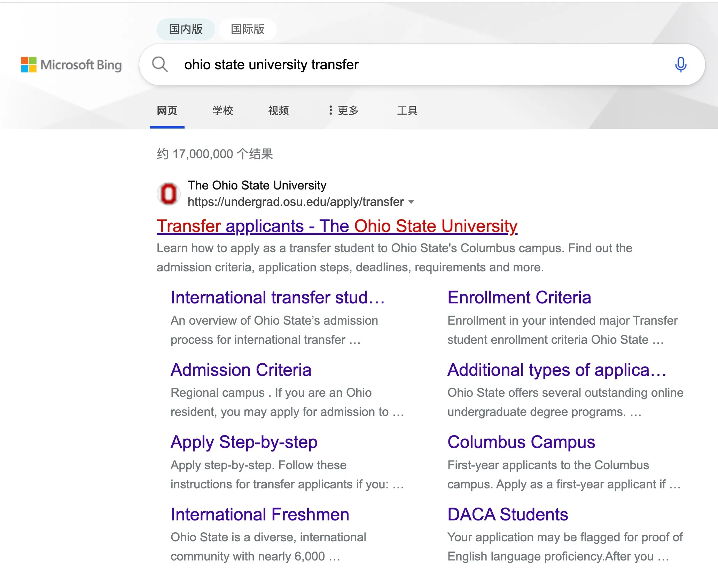Screen dimensions: 718x588
Task: Click the https://undergrad.osu.edu/apply/transfer URL
Action: 296,202
